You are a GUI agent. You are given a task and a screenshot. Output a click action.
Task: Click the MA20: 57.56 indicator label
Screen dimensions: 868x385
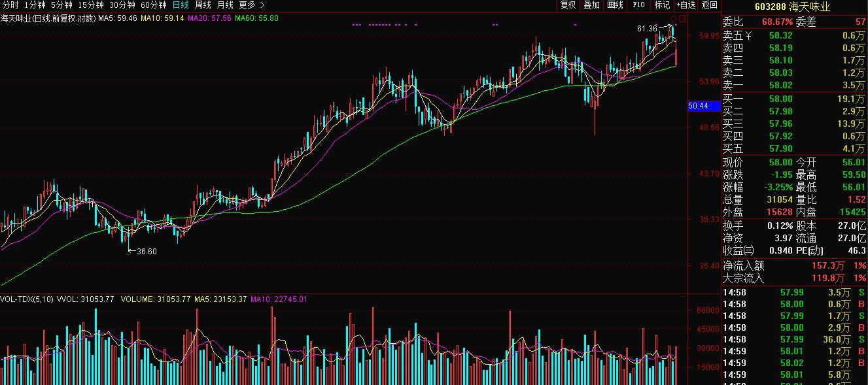(x=210, y=18)
